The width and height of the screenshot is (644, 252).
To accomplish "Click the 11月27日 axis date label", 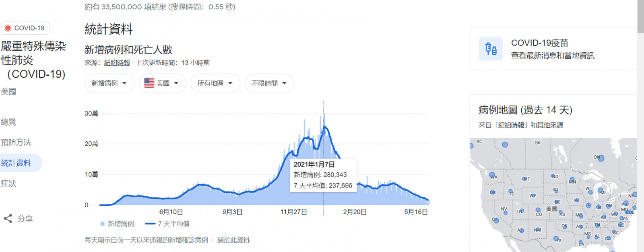I will tap(294, 212).
